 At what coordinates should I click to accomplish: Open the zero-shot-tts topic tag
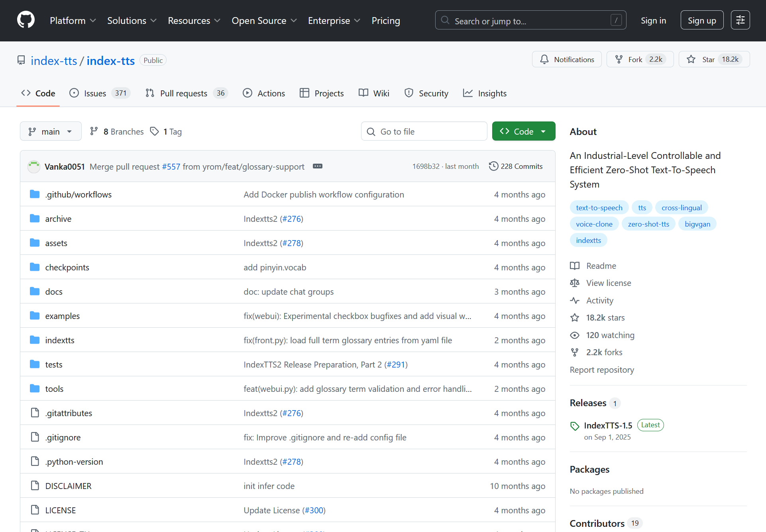648,224
